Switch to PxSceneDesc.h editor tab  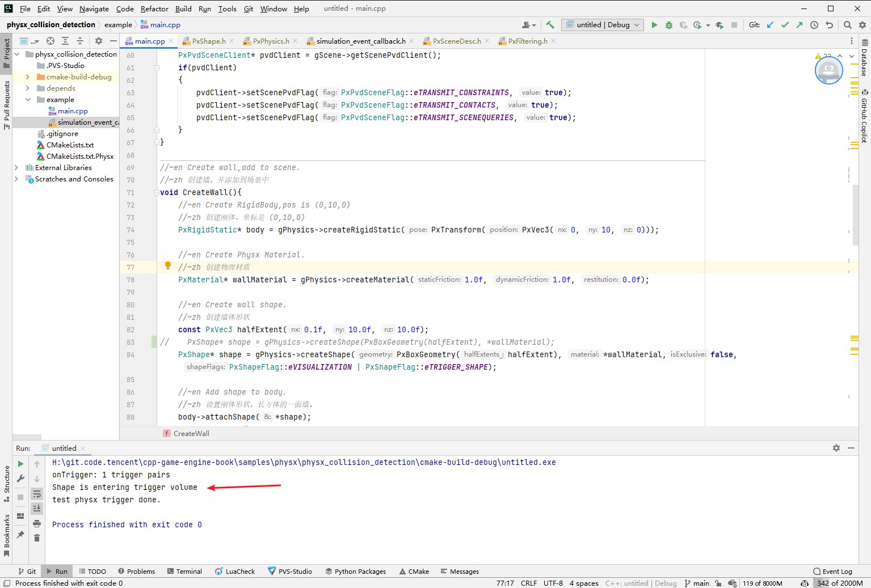(456, 41)
